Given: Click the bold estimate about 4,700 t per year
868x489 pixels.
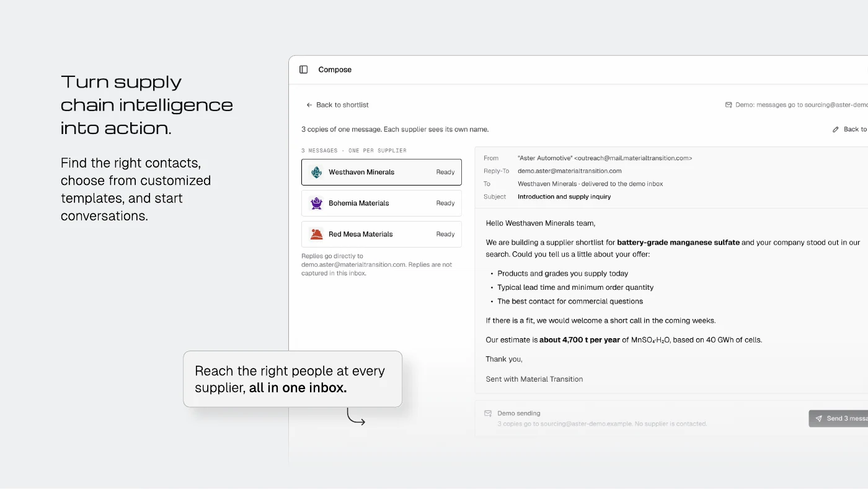Looking at the screenshot, I should click(580, 340).
